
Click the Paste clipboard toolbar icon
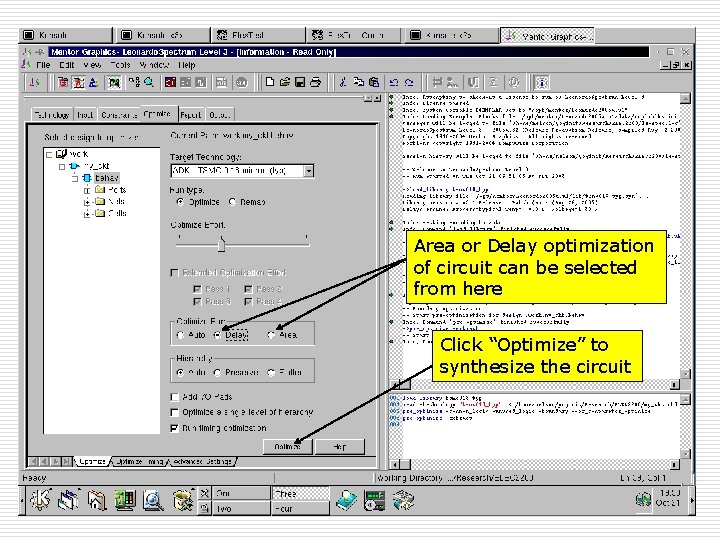coord(374,82)
